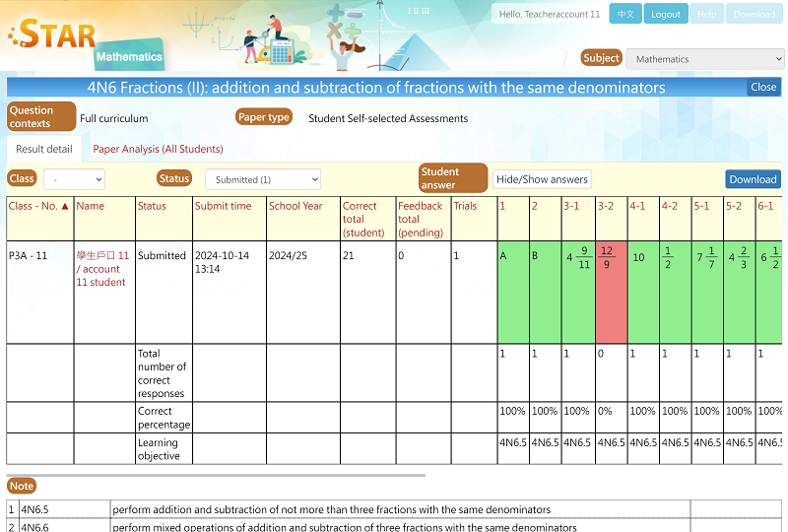Open student account 11 name link
The image size is (788, 532).
[101, 268]
